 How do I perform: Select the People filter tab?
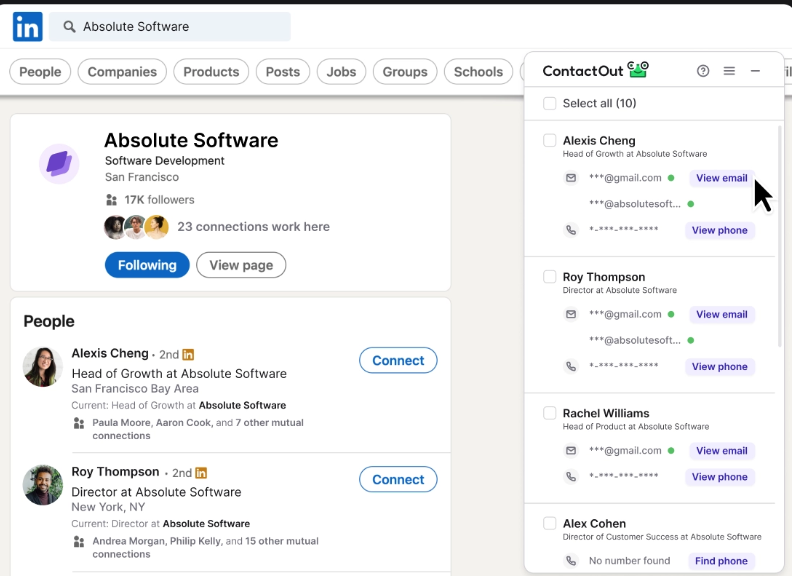point(40,72)
